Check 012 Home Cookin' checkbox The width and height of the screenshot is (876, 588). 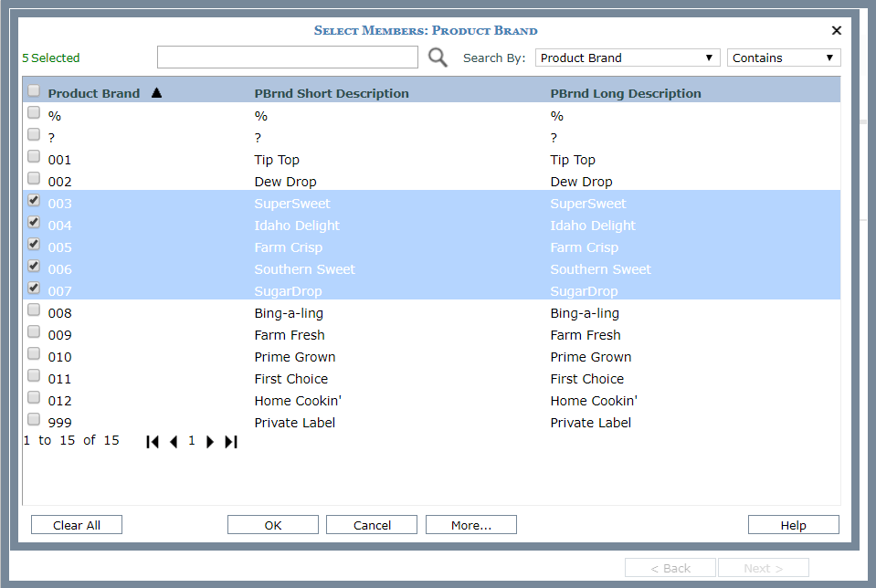[x=34, y=397]
